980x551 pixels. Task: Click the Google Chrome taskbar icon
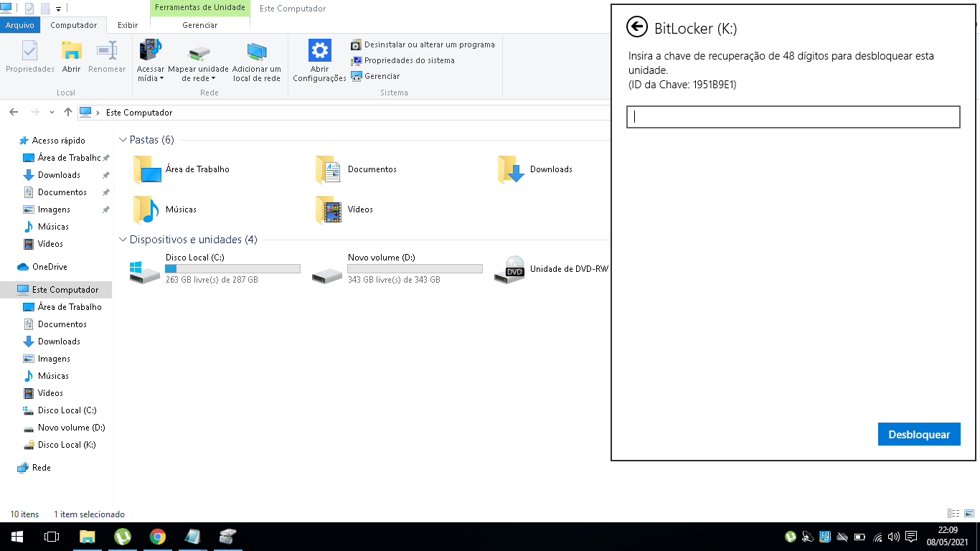158,537
